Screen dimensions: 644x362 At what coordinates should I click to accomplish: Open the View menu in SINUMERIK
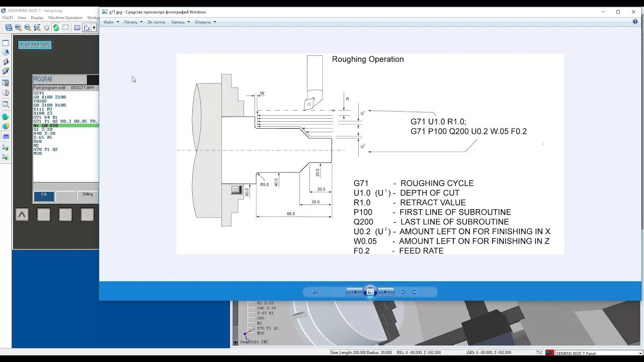[22, 18]
